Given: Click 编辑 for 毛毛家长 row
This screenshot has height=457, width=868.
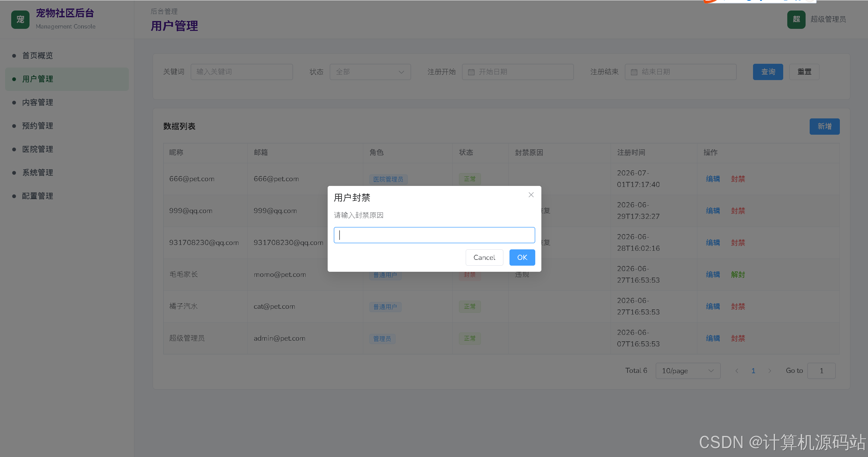Looking at the screenshot, I should click(713, 274).
